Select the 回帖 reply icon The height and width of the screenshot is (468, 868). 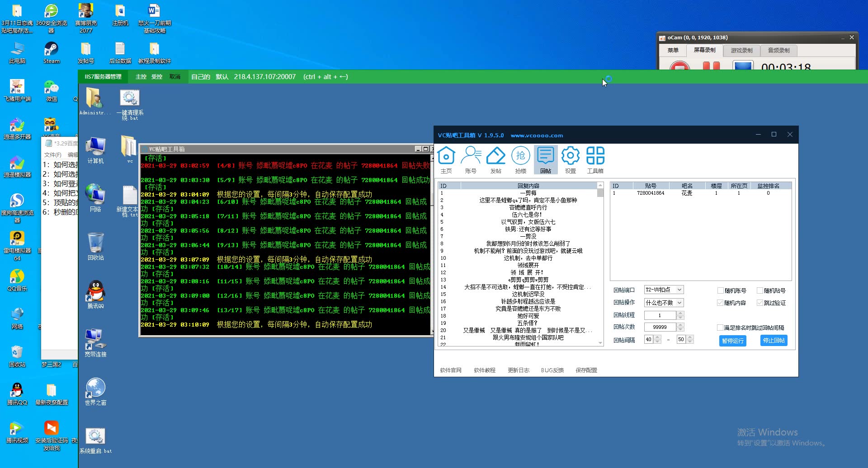(546, 160)
